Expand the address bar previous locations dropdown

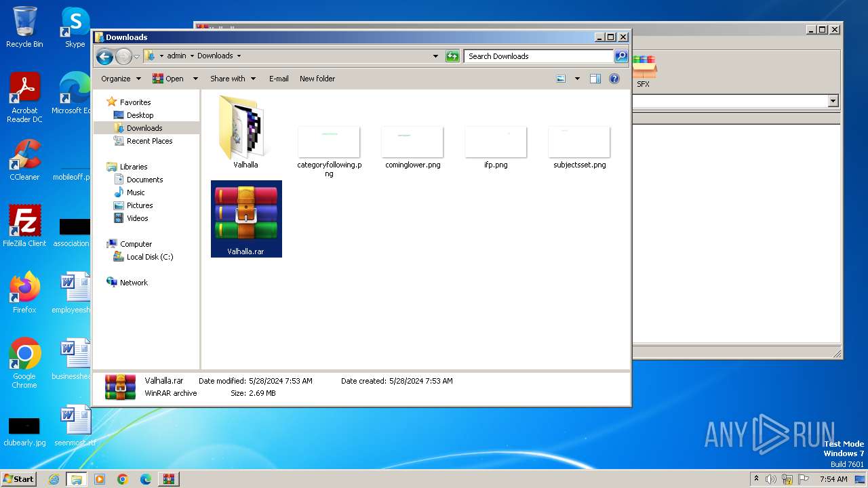(x=435, y=56)
